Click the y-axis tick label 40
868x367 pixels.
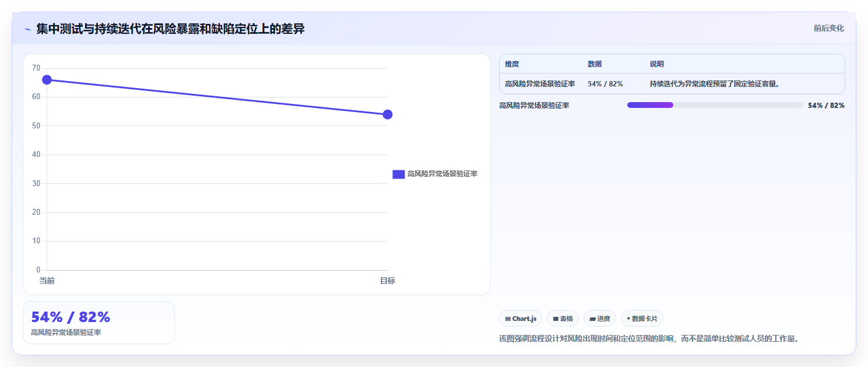(x=36, y=155)
